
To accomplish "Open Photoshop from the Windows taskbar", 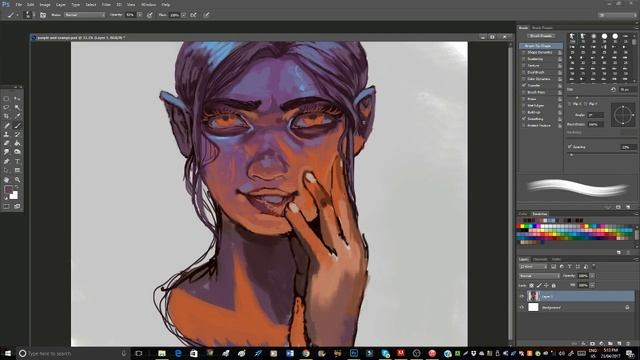I will pos(353,353).
